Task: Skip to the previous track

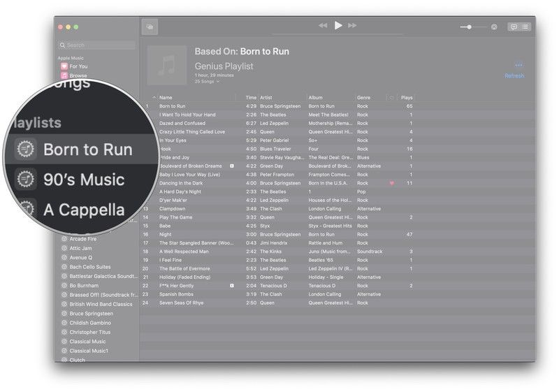Action: [x=323, y=26]
